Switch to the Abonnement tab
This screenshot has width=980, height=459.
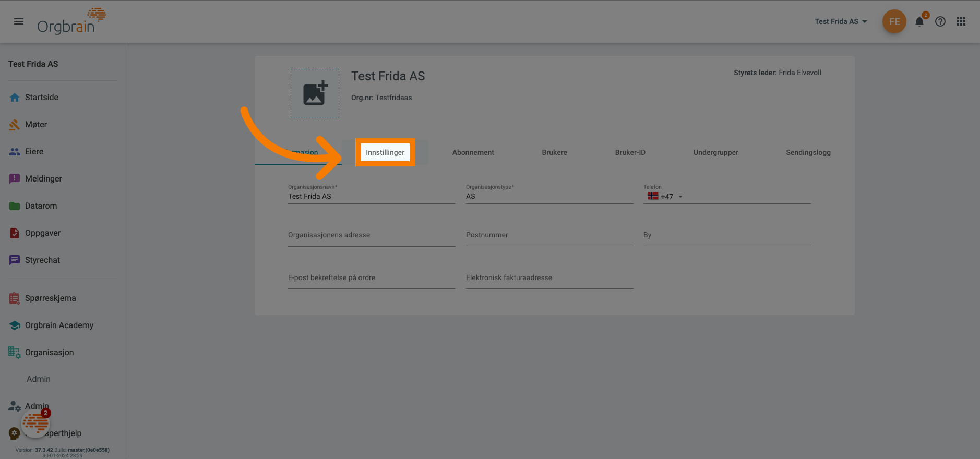pyautogui.click(x=473, y=152)
